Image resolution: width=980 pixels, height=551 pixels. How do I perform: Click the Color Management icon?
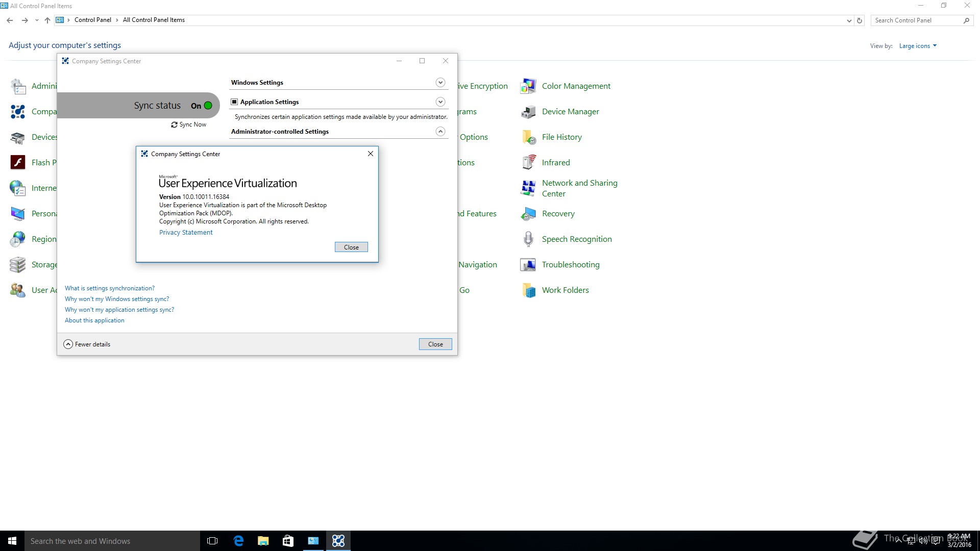(x=528, y=86)
